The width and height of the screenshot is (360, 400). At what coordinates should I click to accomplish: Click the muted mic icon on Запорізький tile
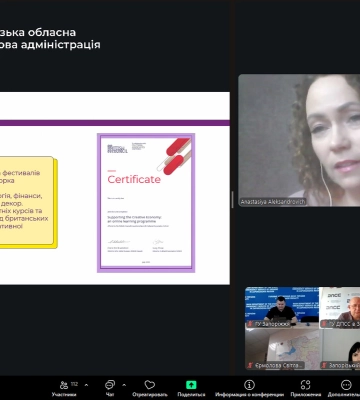click(x=324, y=365)
